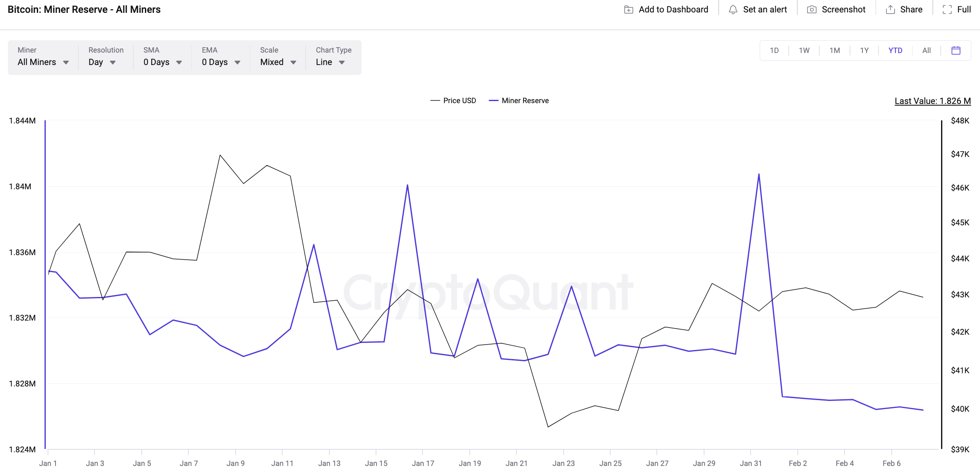
Task: Switch to the All range tab
Action: [926, 51]
